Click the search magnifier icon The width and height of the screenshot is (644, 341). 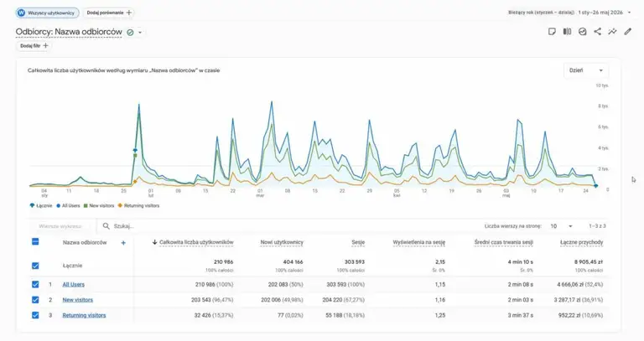pyautogui.click(x=106, y=226)
